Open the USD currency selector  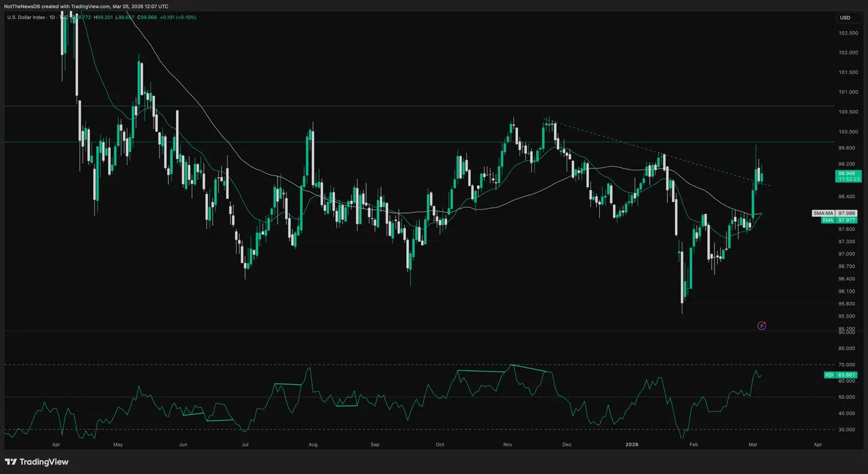[x=845, y=18]
